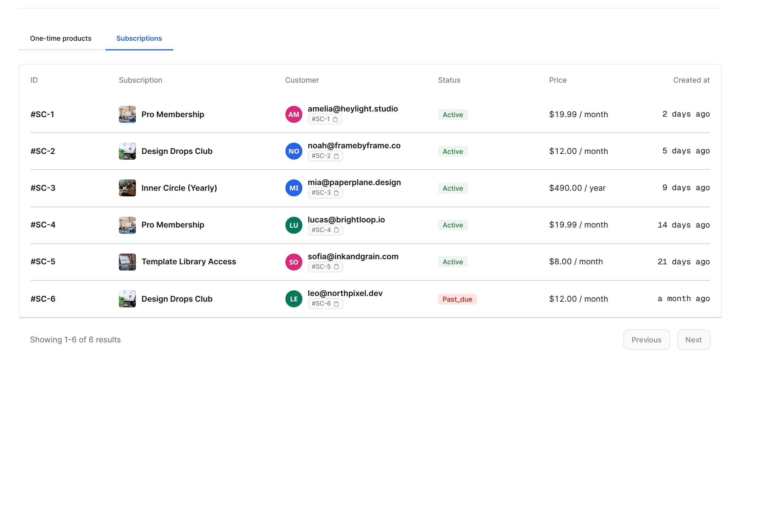Copy the #SC-2 customer ID clipboard icon
The width and height of the screenshot is (761, 532).
point(336,156)
